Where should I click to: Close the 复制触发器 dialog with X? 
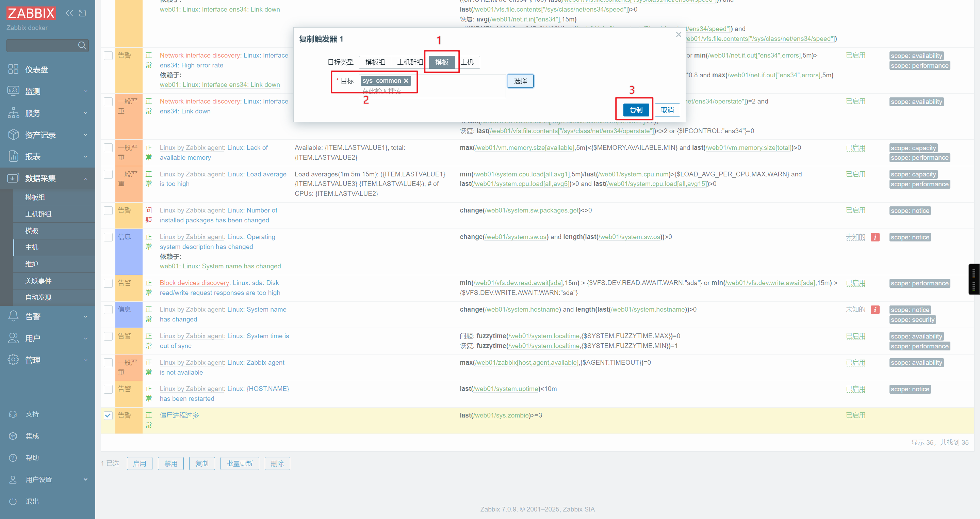678,35
